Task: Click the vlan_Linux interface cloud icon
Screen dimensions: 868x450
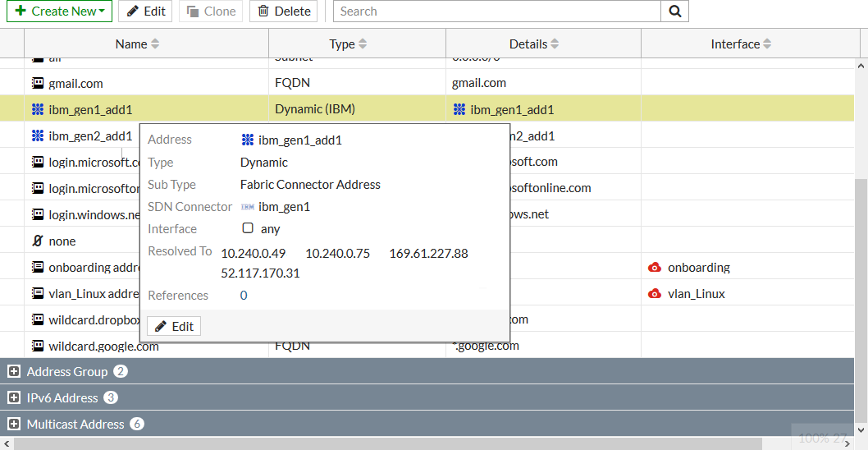Action: pos(655,294)
